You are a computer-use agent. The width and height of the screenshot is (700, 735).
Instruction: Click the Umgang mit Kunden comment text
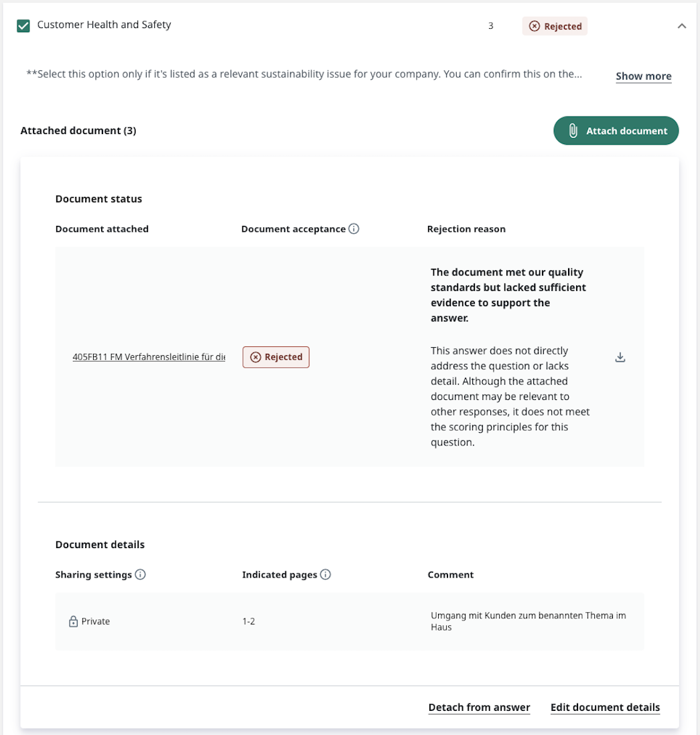(528, 621)
